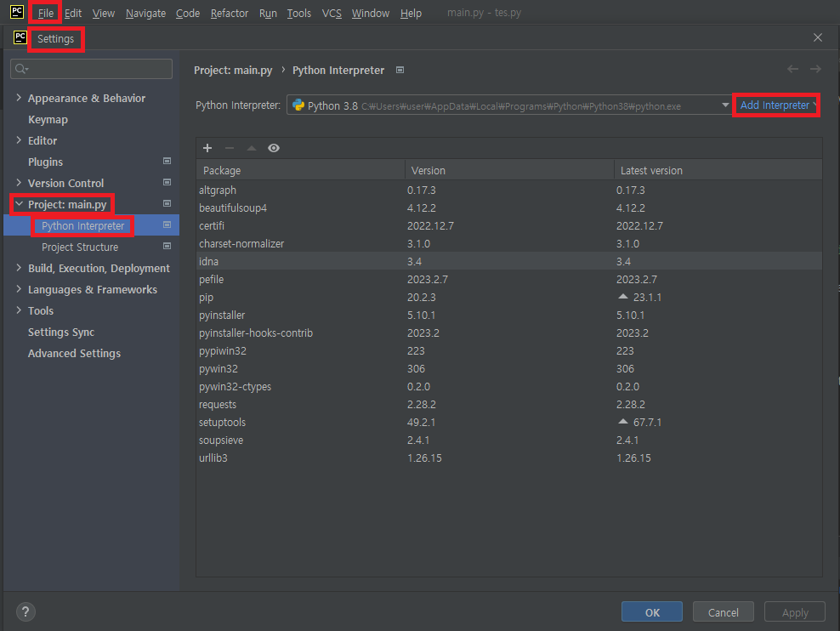Select the altgraph package row

coord(509,190)
